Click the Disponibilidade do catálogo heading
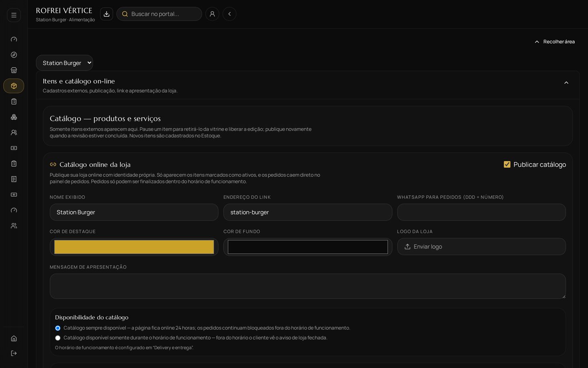 point(92,317)
